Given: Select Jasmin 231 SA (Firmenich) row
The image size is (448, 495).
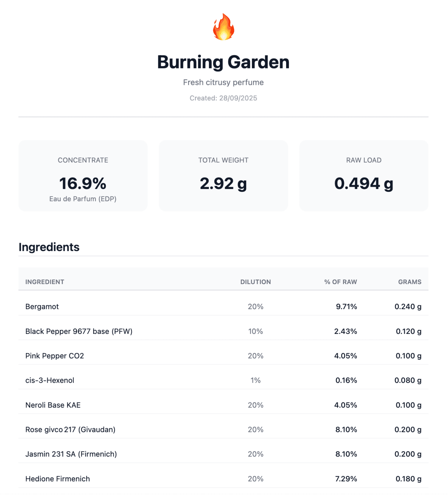Looking at the screenshot, I should click(x=71, y=454).
